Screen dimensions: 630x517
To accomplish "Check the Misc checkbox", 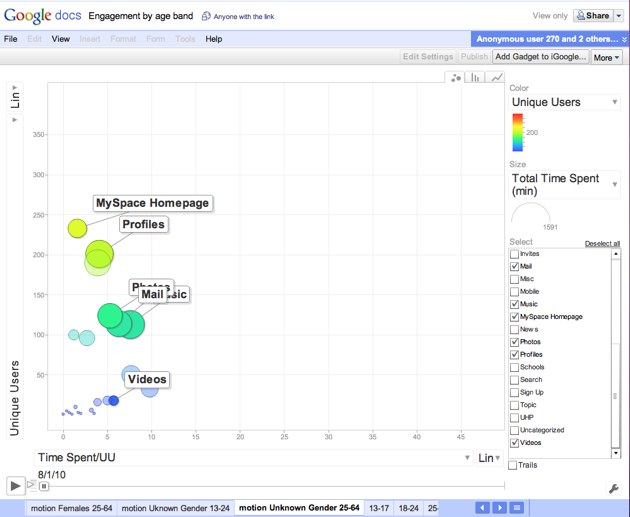I will tap(514, 279).
